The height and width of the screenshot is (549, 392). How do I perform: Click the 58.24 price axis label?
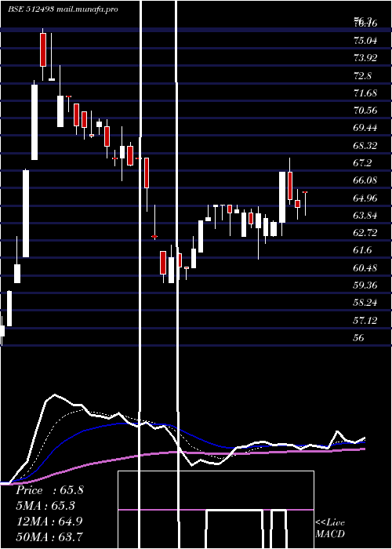[x=365, y=303]
